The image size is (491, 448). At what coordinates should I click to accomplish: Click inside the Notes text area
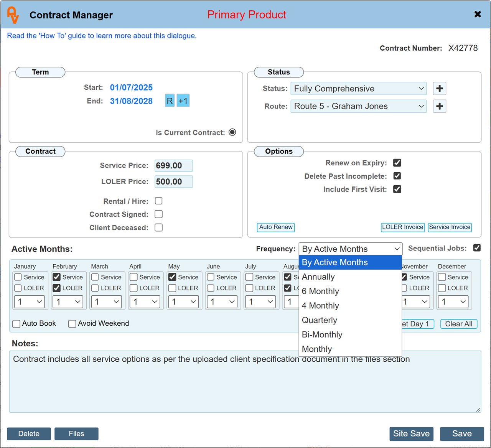pyautogui.click(x=245, y=382)
